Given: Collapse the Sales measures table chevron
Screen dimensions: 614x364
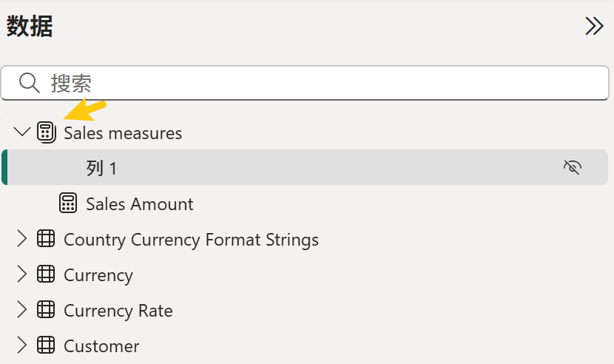Looking at the screenshot, I should tap(22, 132).
